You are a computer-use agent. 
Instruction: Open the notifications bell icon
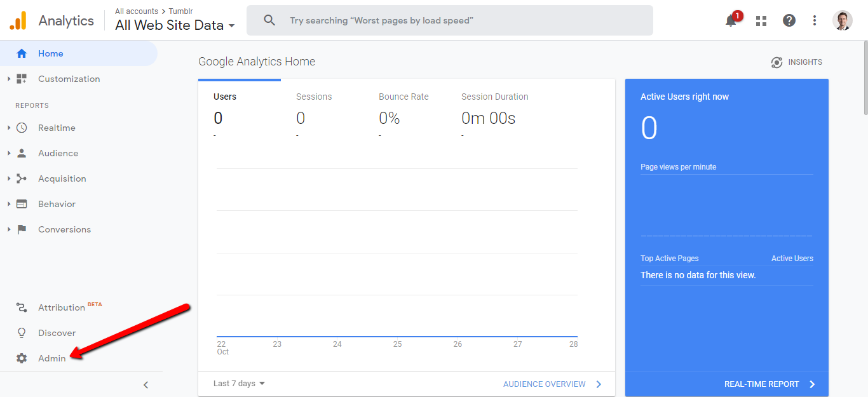click(731, 20)
